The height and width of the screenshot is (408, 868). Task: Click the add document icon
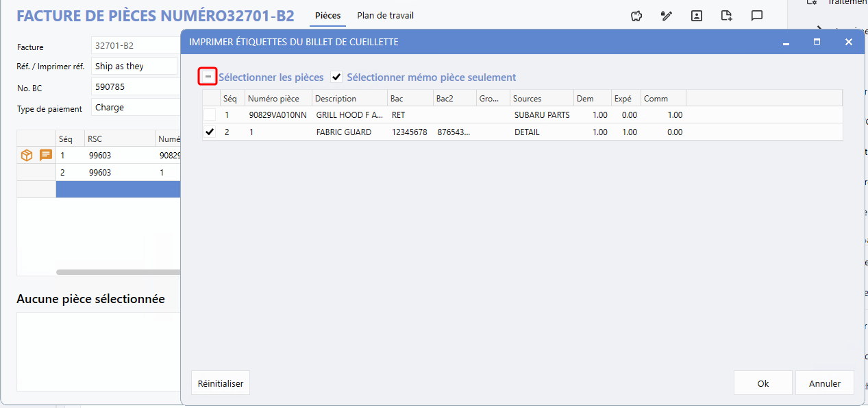point(727,16)
